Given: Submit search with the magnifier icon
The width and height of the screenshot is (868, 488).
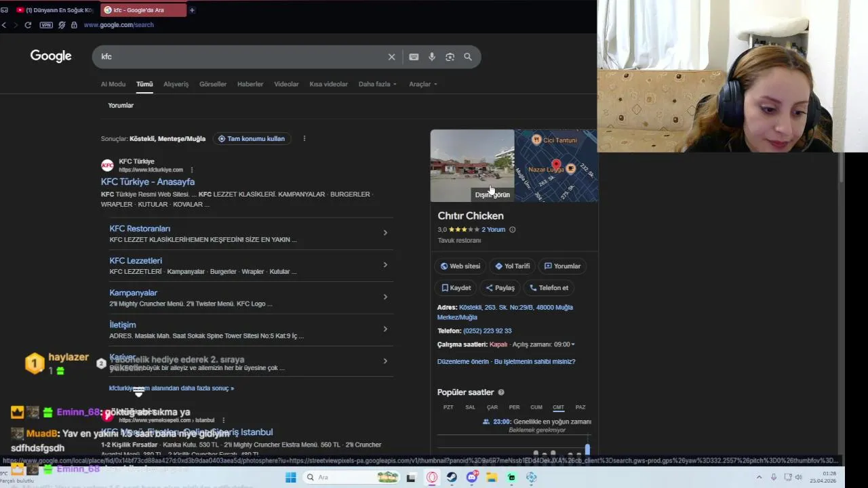Looking at the screenshot, I should point(468,57).
